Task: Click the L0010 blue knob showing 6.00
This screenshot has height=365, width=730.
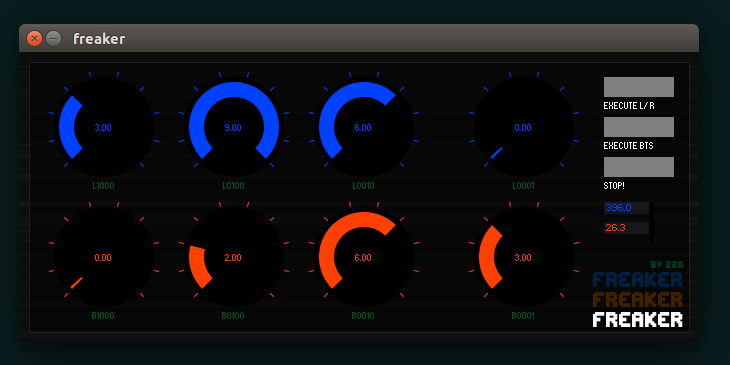Action: pos(364,127)
